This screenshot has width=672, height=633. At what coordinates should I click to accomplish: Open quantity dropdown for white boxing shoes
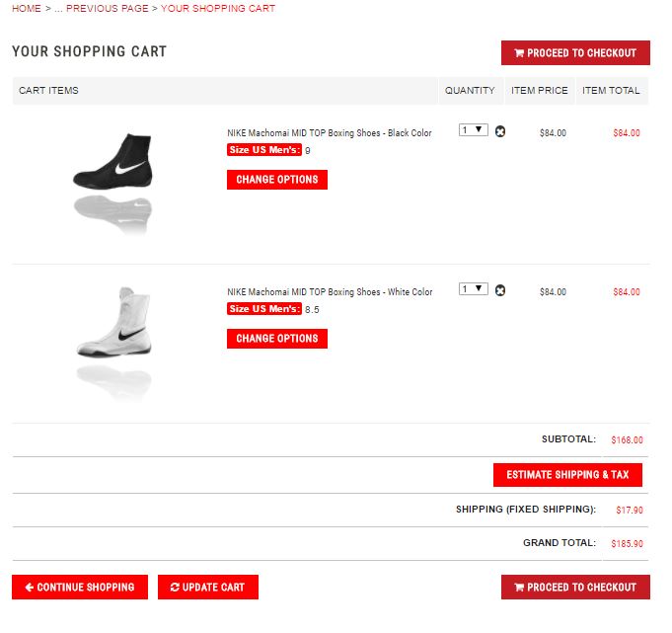(x=474, y=288)
